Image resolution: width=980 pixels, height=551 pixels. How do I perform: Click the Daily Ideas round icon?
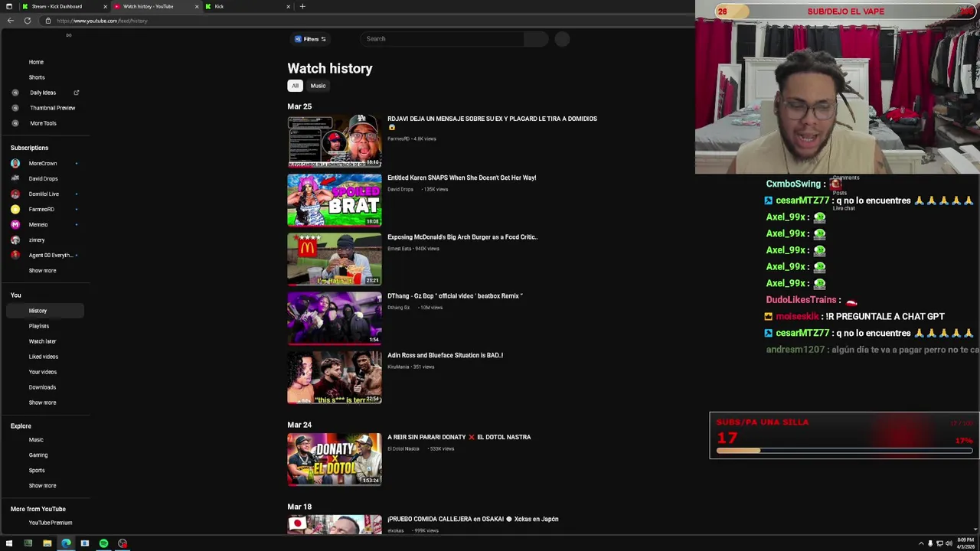(15, 93)
